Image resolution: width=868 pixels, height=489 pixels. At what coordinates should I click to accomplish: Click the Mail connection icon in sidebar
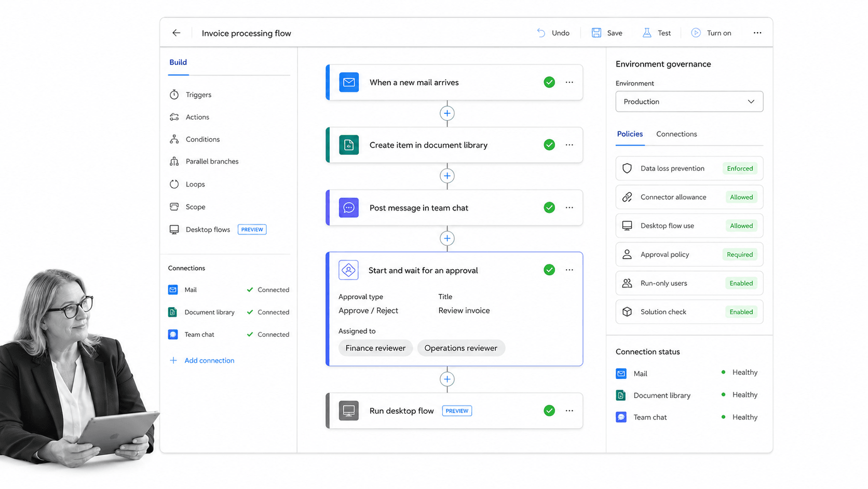[x=173, y=290]
